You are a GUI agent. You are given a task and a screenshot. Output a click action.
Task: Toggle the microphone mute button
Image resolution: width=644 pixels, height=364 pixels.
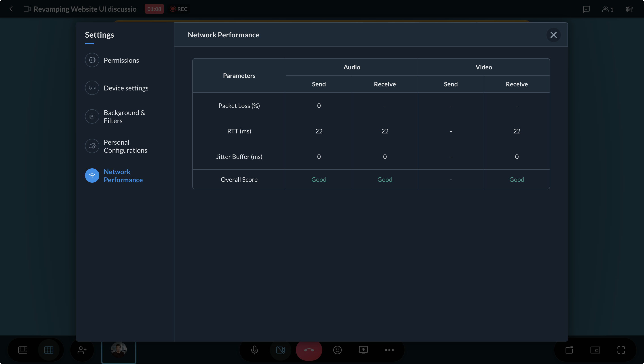point(254,350)
